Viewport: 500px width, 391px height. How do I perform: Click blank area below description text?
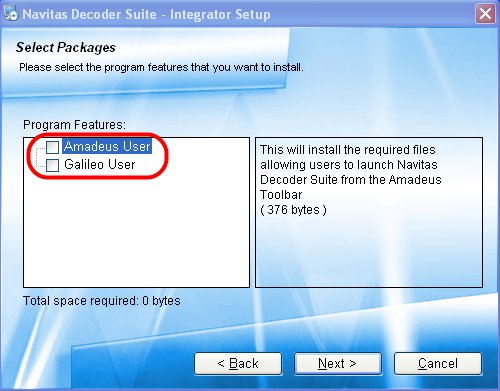click(x=369, y=253)
